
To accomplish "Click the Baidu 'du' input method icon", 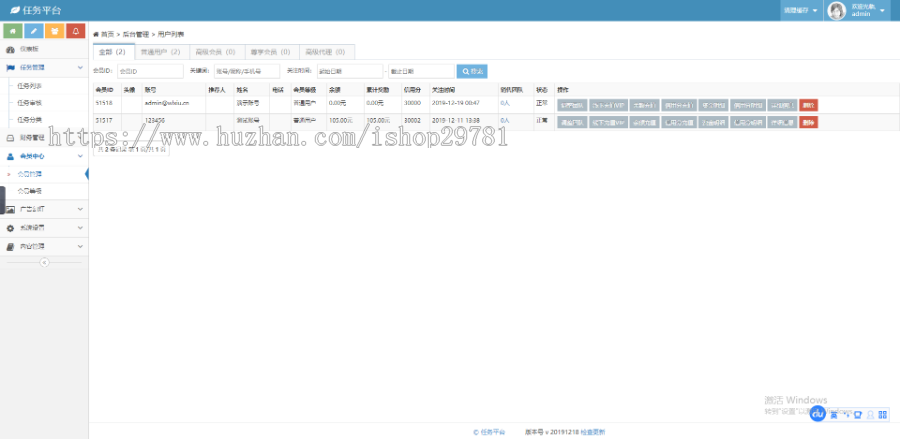I will 817,414.
